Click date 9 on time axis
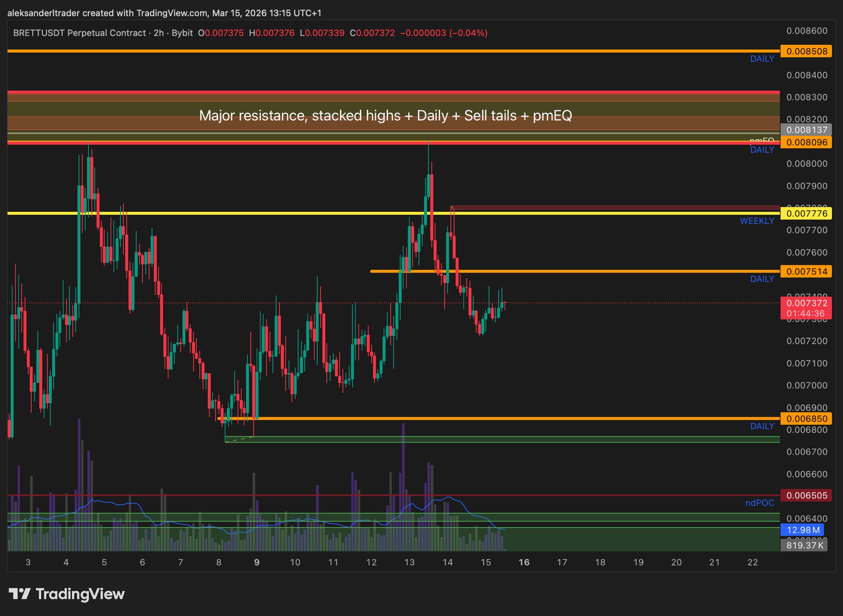This screenshot has width=843, height=616. (257, 563)
